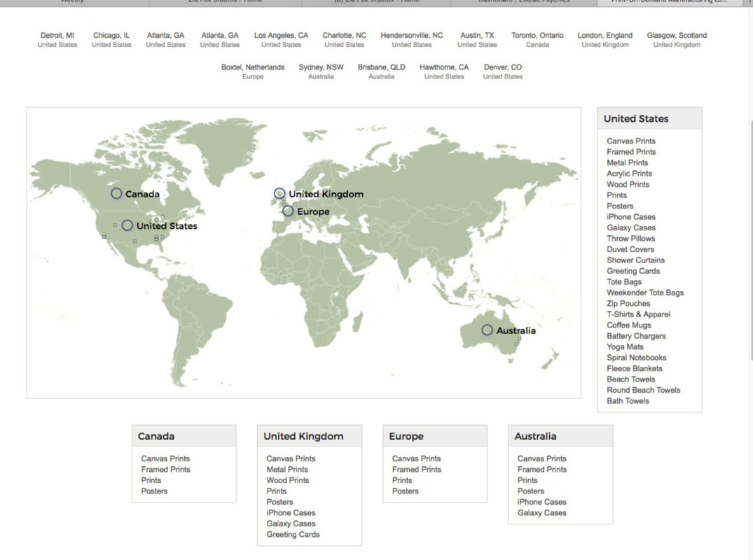Image resolution: width=753 pixels, height=560 pixels.
Task: Click T-Shirts & Apparel in the list
Action: click(x=638, y=314)
